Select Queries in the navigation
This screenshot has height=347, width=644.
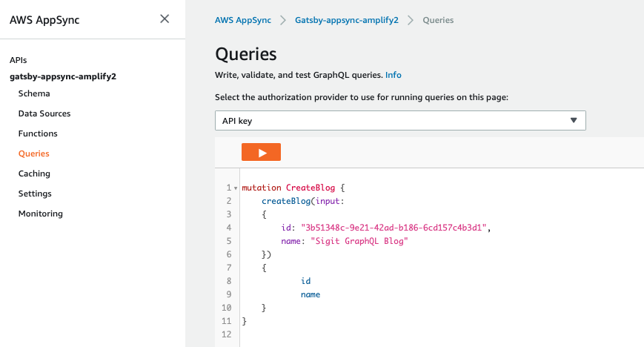point(33,153)
